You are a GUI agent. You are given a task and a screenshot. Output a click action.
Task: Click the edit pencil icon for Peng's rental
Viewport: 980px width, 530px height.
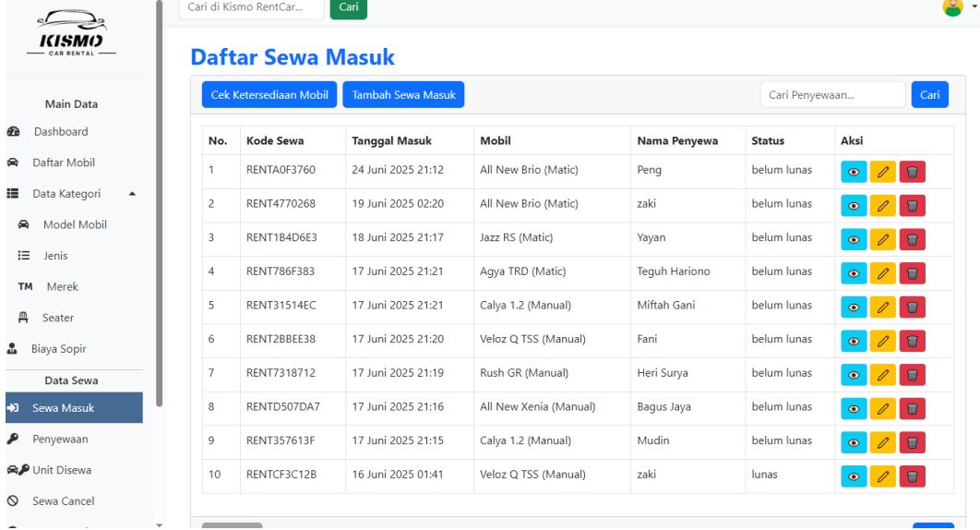883,172
